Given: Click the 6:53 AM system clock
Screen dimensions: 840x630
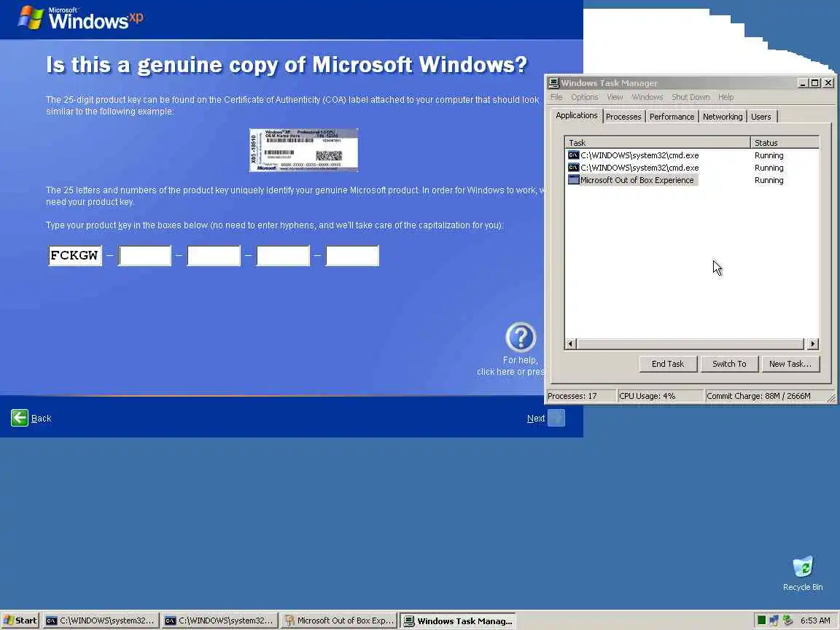Looking at the screenshot, I should [x=814, y=621].
